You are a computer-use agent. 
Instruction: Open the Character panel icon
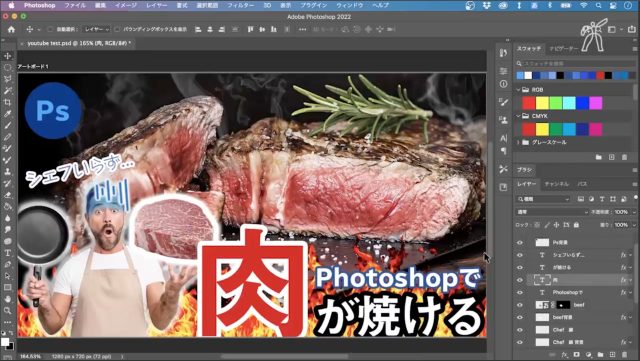tap(503, 138)
